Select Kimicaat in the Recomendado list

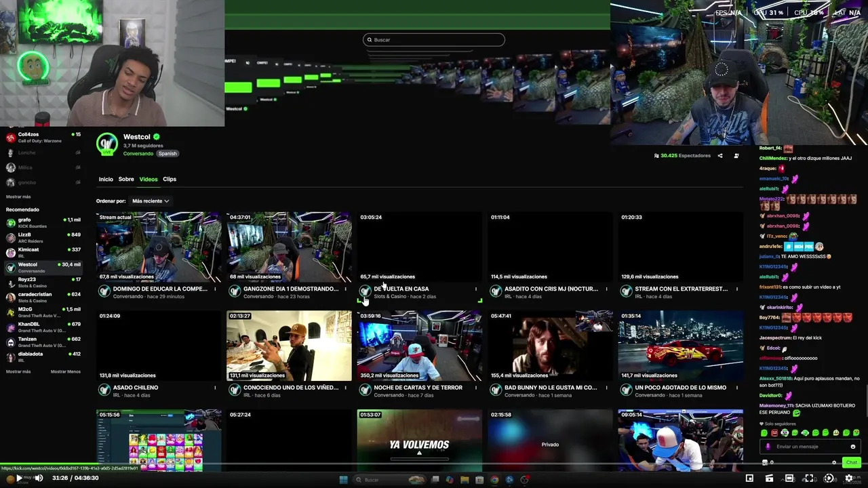pyautogui.click(x=43, y=253)
